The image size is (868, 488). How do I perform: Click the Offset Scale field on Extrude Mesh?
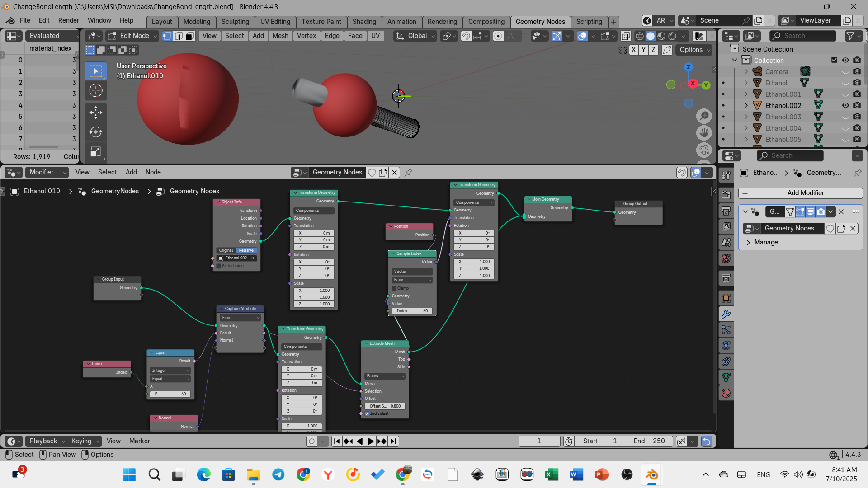click(385, 406)
